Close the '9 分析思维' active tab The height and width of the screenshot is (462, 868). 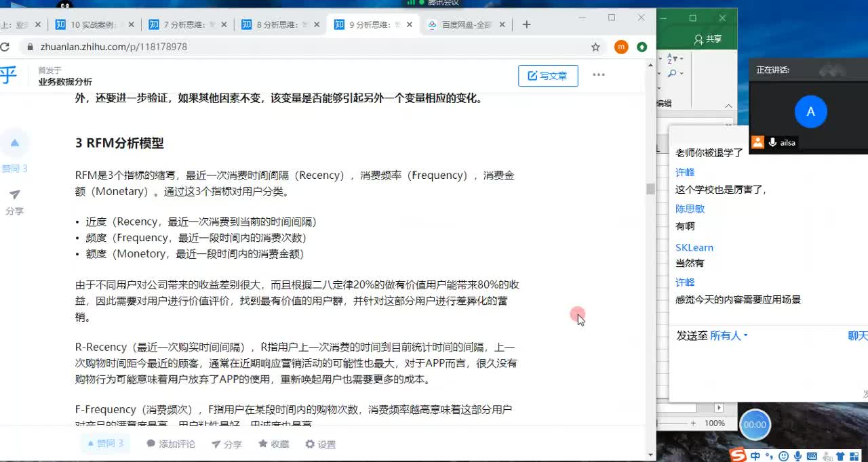tap(409, 24)
